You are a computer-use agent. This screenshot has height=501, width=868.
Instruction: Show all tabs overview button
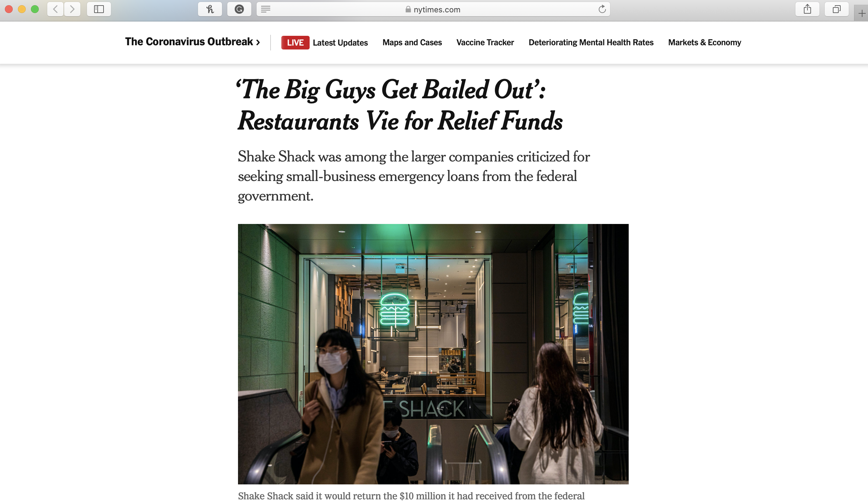836,9
